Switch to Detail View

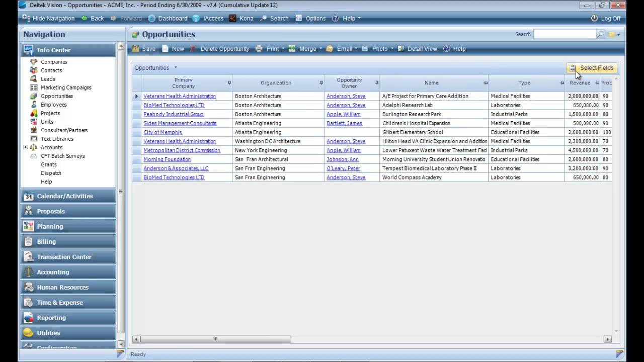coord(418,49)
